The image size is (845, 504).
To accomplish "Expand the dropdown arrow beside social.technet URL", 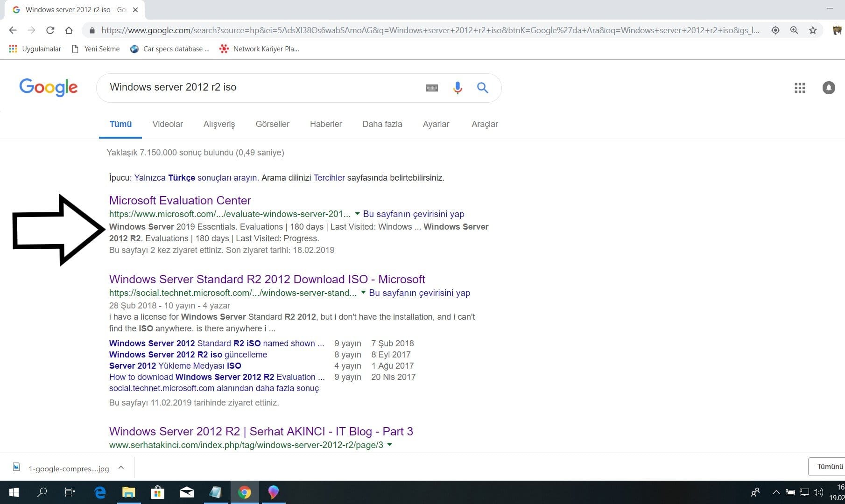I will [363, 293].
